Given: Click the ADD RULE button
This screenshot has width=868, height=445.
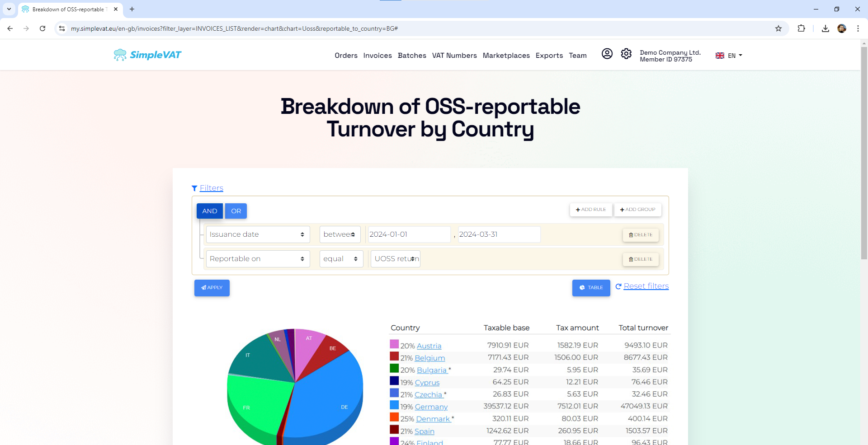Looking at the screenshot, I should point(591,210).
